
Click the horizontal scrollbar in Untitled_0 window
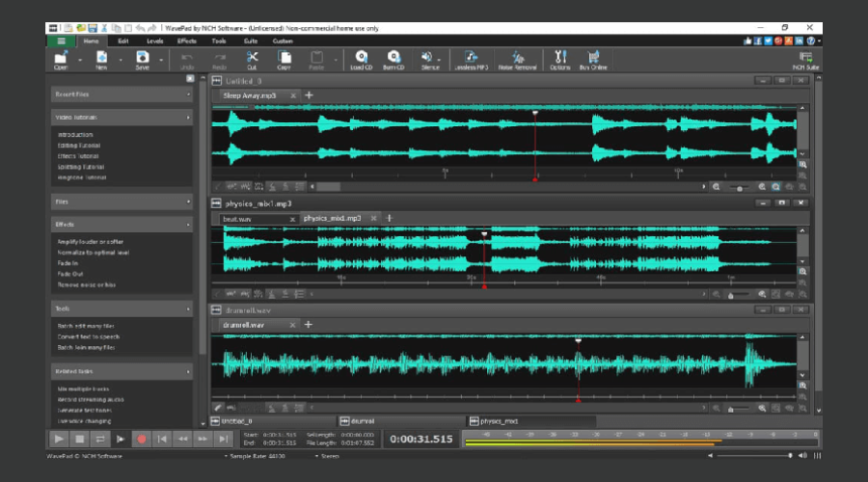pyautogui.click(x=329, y=187)
